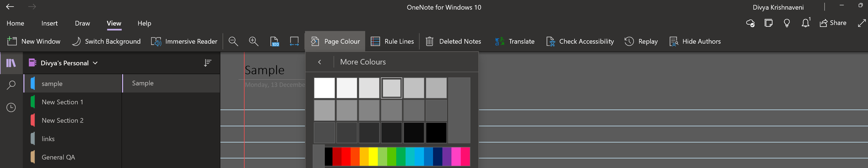868x168 pixels.
Task: Open recent notes clock icon
Action: tap(11, 107)
